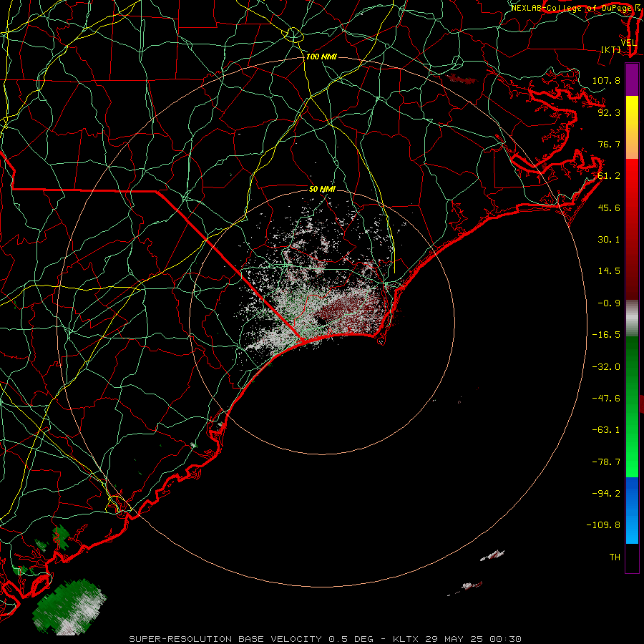The image size is (644, 644).
Task: Click the VEL legend title
Action: (628, 43)
